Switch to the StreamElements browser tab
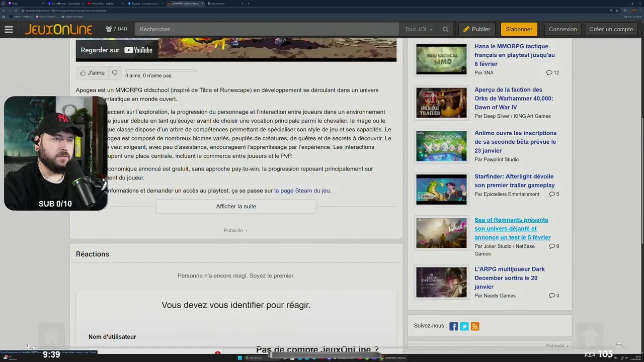 coord(66,4)
